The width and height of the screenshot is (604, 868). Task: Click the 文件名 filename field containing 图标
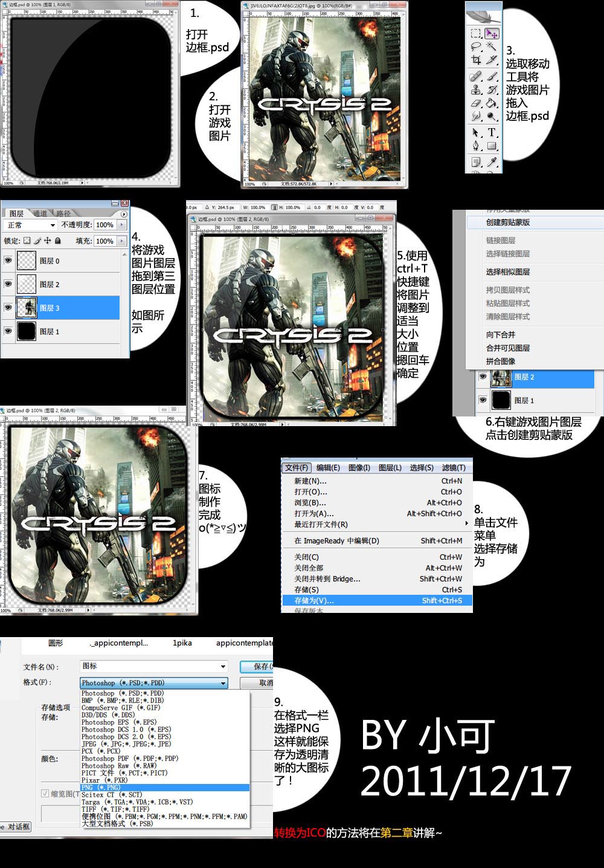click(154, 667)
